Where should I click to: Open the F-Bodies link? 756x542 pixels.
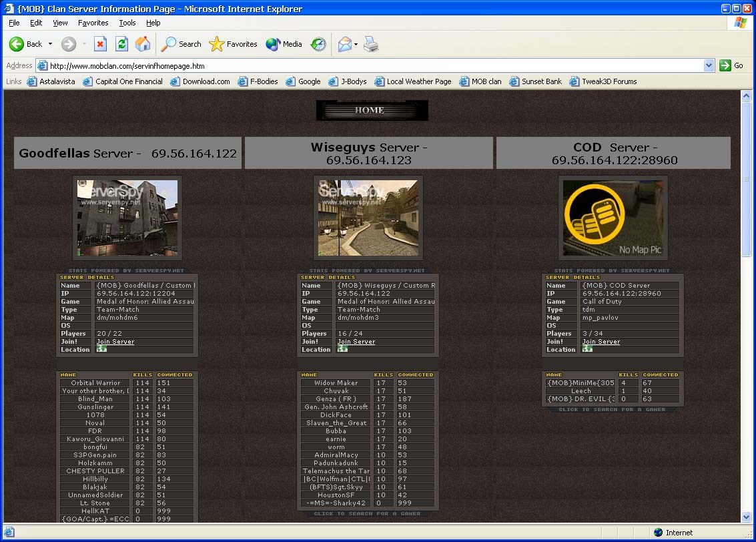258,81
